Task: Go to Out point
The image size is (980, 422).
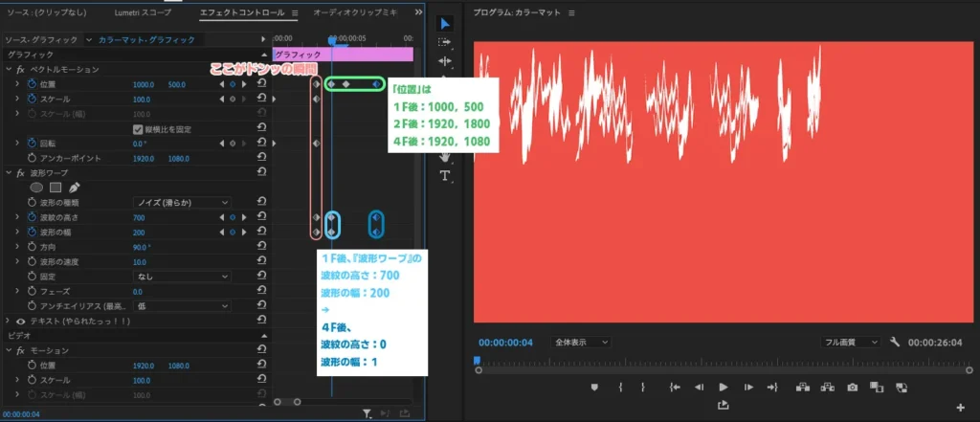Action: 772,387
